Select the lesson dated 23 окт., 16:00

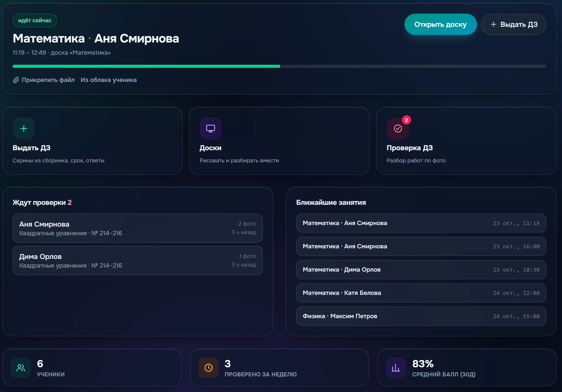coord(421,246)
